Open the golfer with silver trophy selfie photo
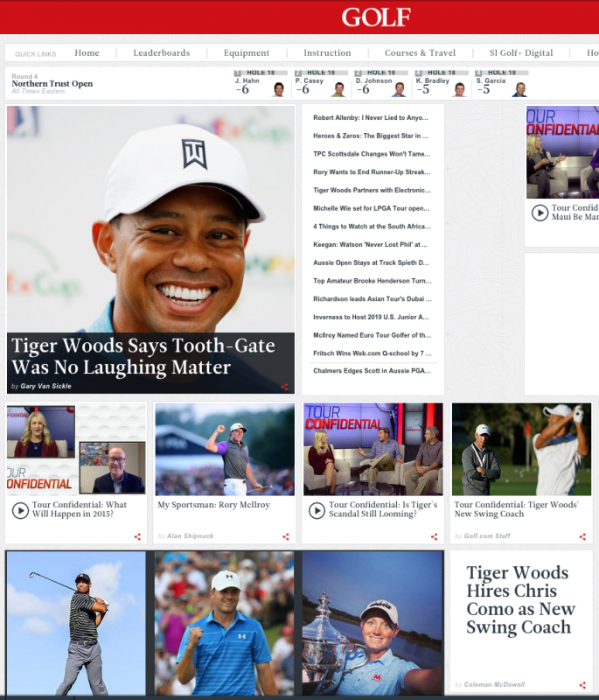The image size is (599, 700). coord(373,623)
